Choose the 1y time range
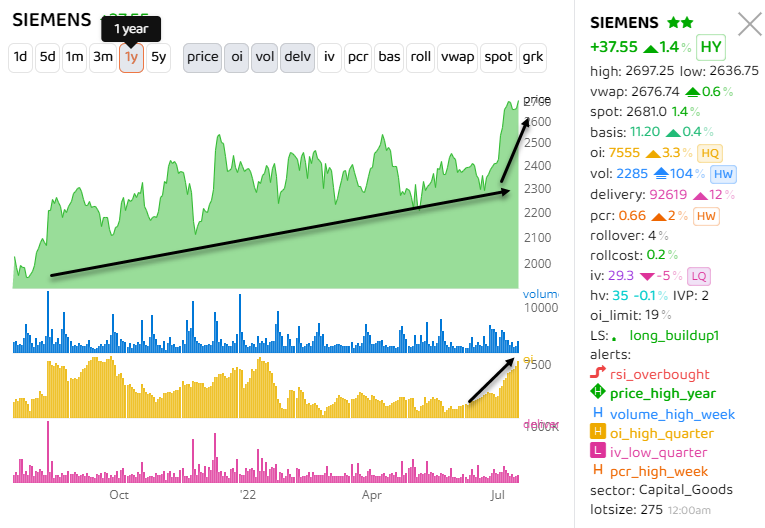The height and width of the screenshot is (528, 765). pos(131,58)
